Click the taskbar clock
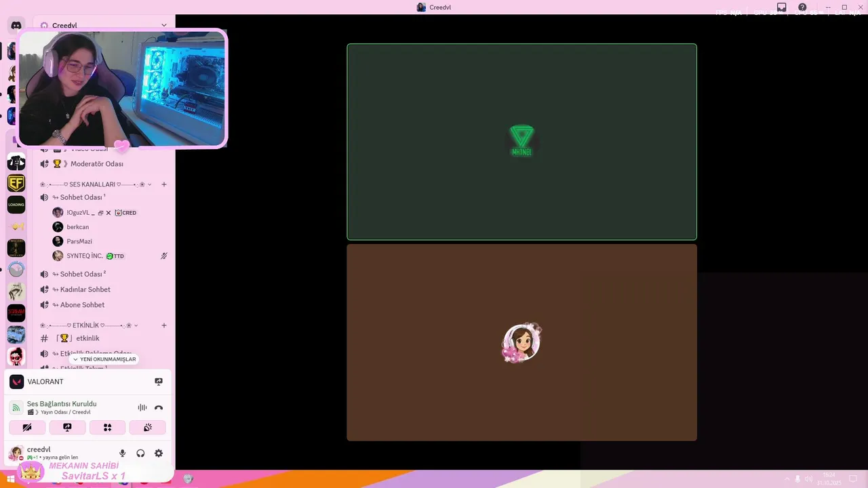Image resolution: width=868 pixels, height=488 pixels. coord(829,479)
